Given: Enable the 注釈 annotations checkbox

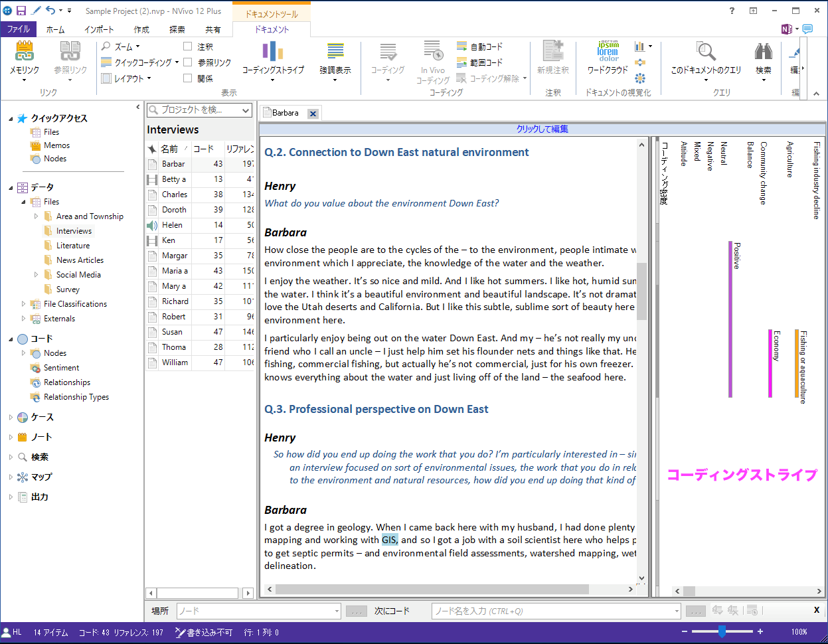Looking at the screenshot, I should tap(188, 46).
